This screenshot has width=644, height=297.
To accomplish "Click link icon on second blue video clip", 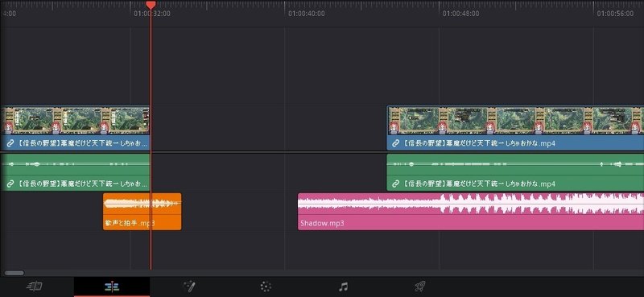I will point(396,143).
